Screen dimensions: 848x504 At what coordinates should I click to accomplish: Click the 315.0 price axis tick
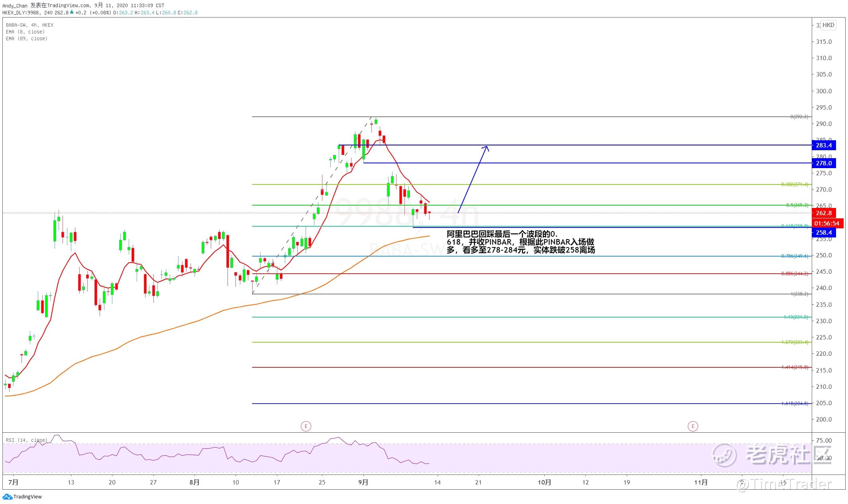point(824,42)
